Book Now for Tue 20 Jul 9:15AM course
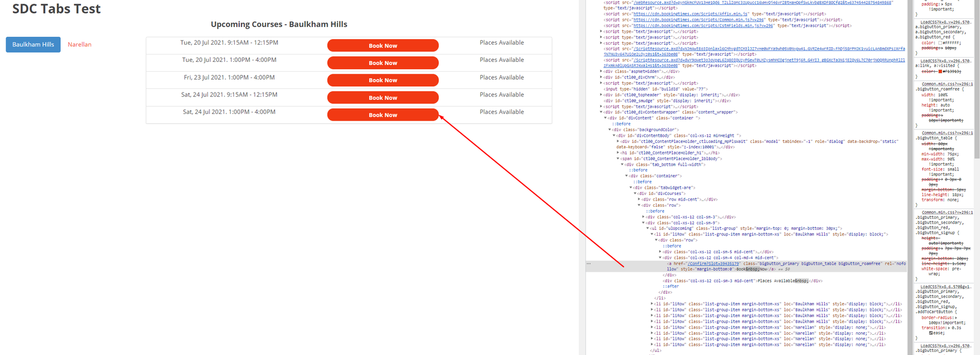This screenshot has width=980, height=355. point(383,45)
